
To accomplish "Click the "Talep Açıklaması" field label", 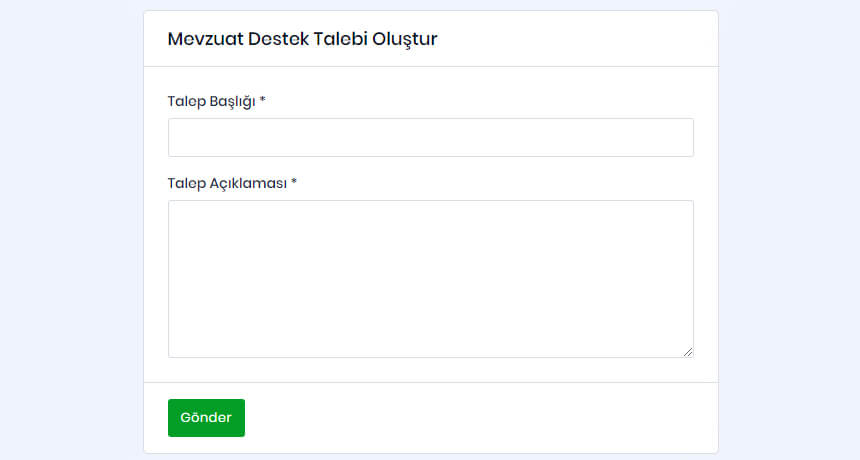I will [227, 183].
